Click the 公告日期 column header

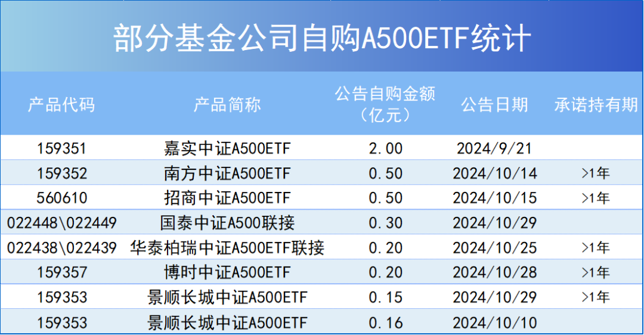[494, 105]
